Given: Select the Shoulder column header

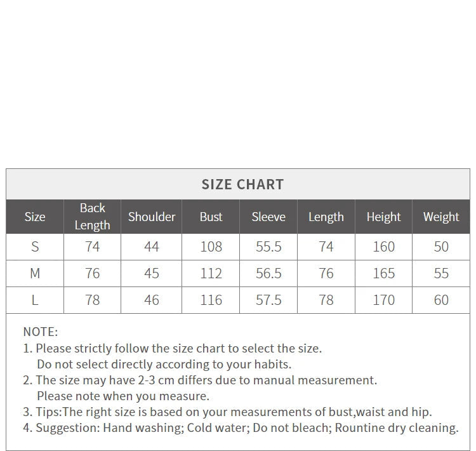Looking at the screenshot, I should tap(152, 217).
